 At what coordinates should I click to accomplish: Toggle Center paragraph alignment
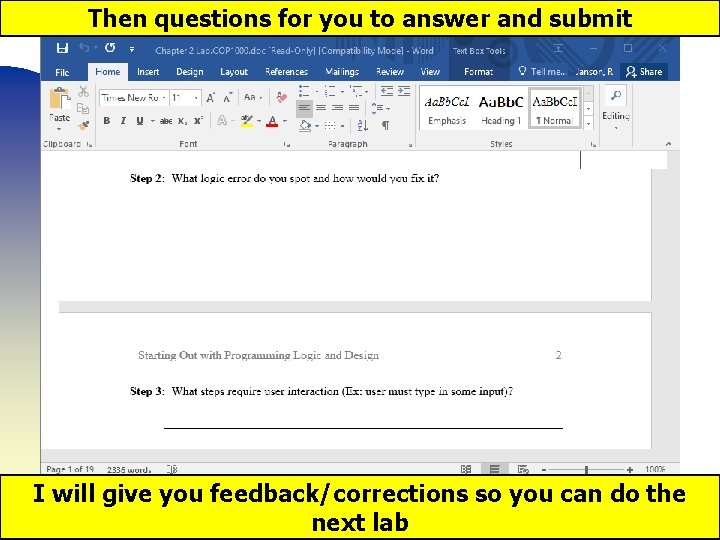tap(321, 108)
